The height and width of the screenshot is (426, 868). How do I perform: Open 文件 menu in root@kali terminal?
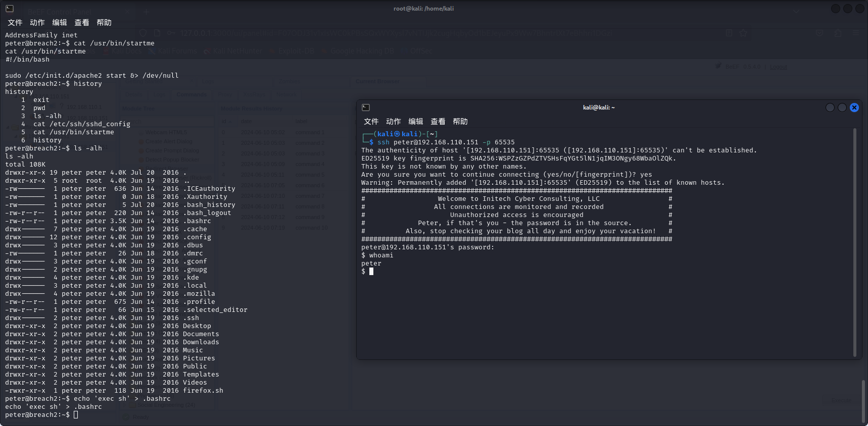click(x=15, y=23)
